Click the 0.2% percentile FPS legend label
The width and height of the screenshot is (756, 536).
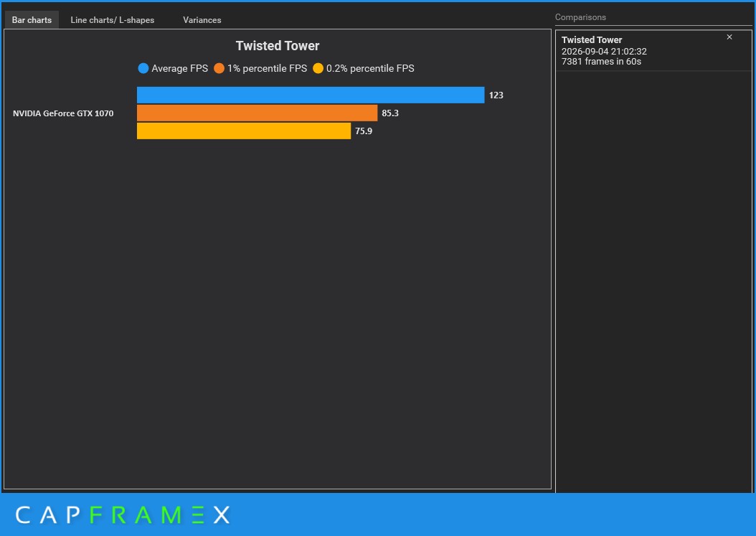point(370,68)
